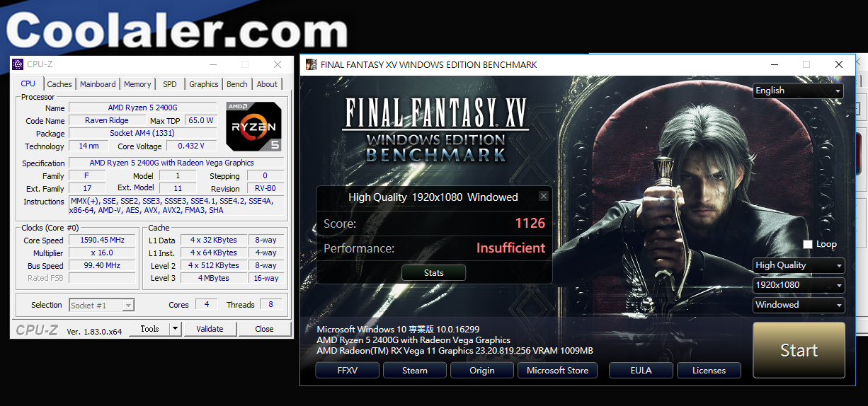
Task: Click the Max TDP value 65.0 W
Action: pos(201,121)
